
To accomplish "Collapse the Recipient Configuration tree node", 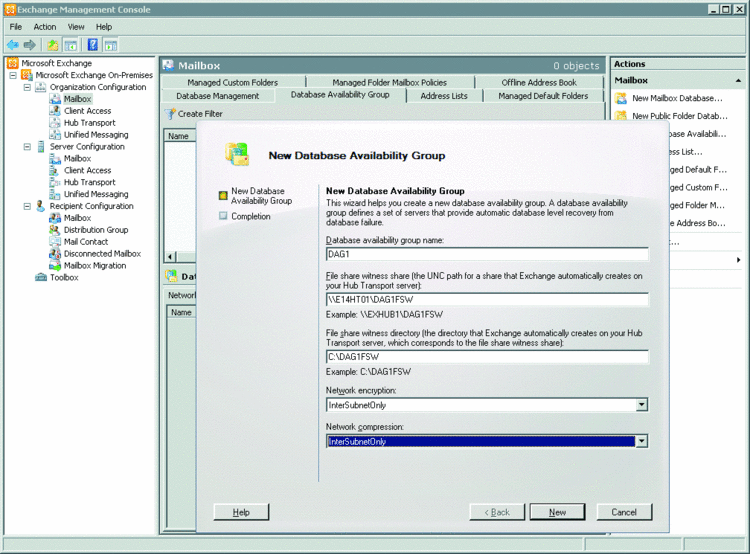I will click(x=27, y=206).
